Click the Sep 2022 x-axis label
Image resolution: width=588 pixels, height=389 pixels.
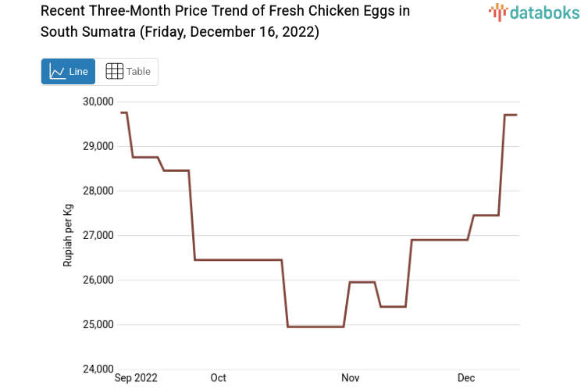pyautogui.click(x=136, y=378)
